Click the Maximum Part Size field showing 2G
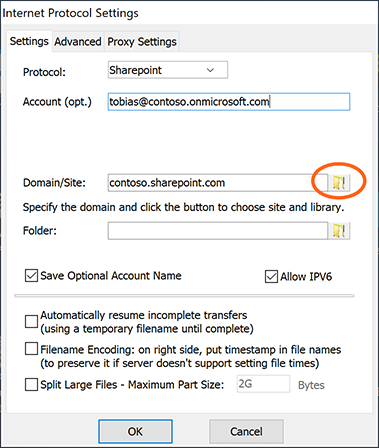 (263, 384)
